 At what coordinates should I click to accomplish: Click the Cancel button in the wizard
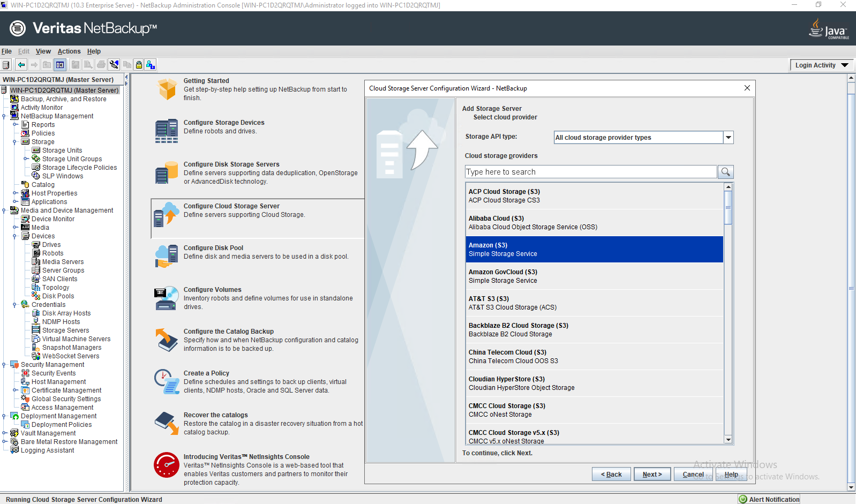(x=693, y=474)
